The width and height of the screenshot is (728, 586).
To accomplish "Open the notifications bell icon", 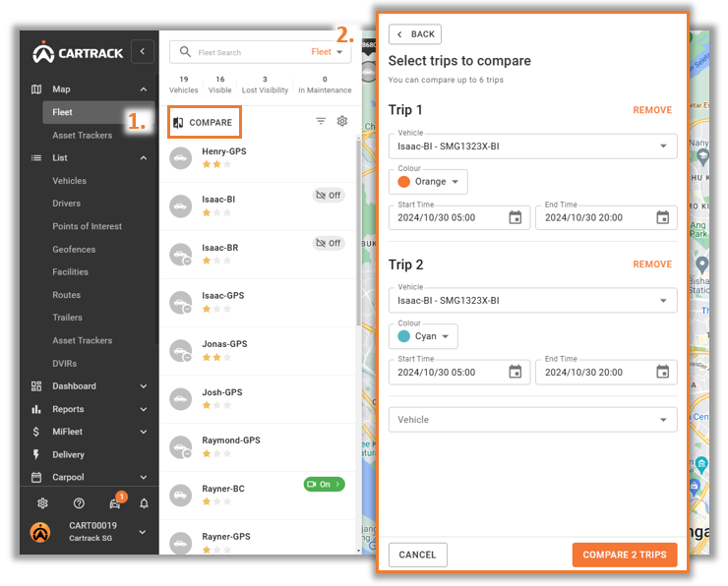I will click(x=144, y=503).
